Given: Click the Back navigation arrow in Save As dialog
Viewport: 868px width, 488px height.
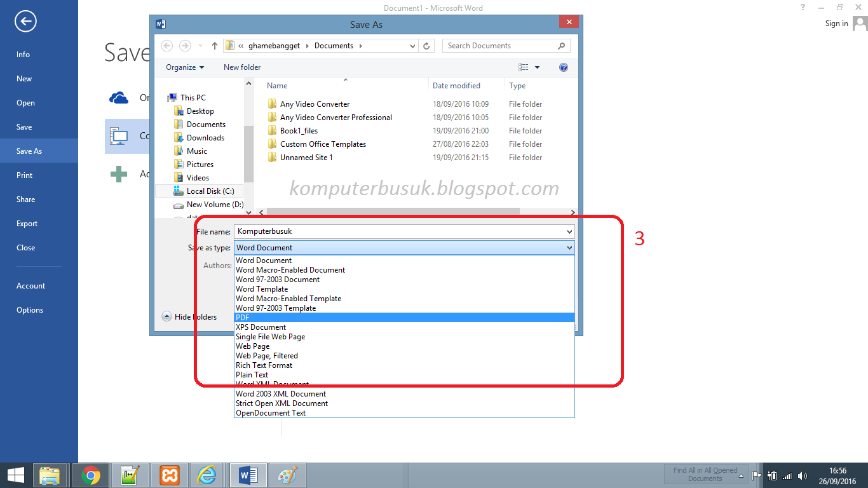Looking at the screenshot, I should (x=166, y=46).
